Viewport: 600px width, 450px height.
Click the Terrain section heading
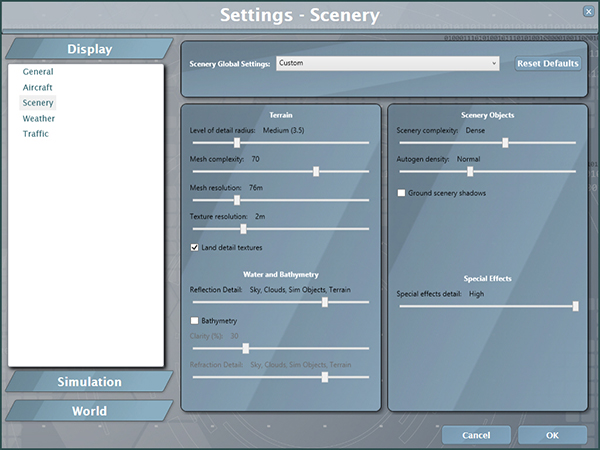(x=281, y=115)
